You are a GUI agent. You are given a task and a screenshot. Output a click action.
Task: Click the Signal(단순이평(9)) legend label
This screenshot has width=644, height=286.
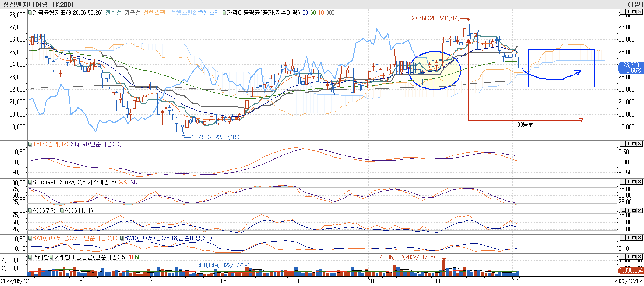click(96, 144)
